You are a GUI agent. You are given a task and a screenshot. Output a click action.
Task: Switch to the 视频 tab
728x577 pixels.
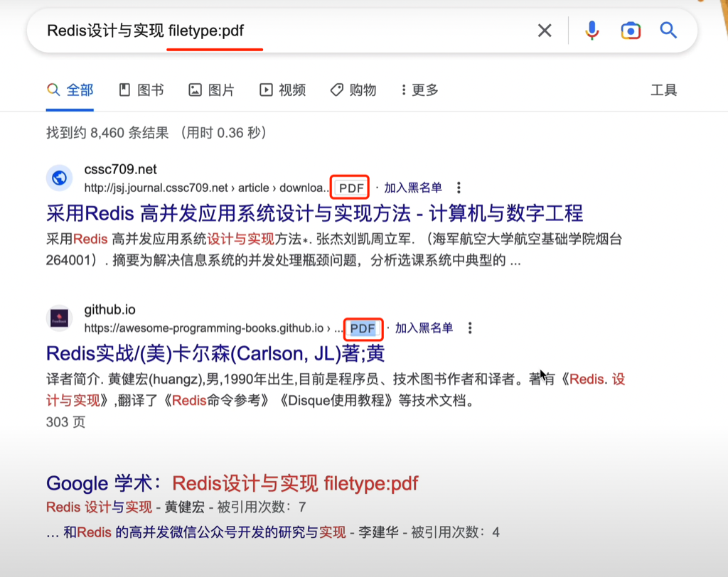[x=283, y=90]
